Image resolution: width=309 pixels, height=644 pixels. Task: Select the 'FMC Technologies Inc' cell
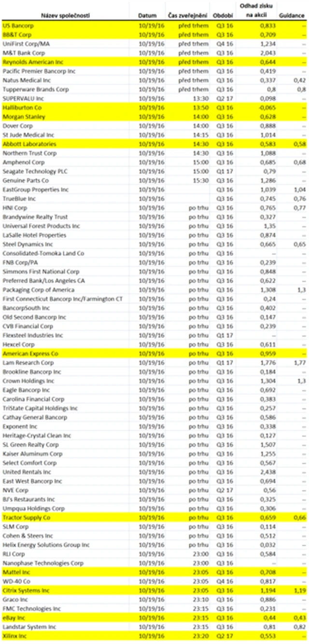(65, 609)
